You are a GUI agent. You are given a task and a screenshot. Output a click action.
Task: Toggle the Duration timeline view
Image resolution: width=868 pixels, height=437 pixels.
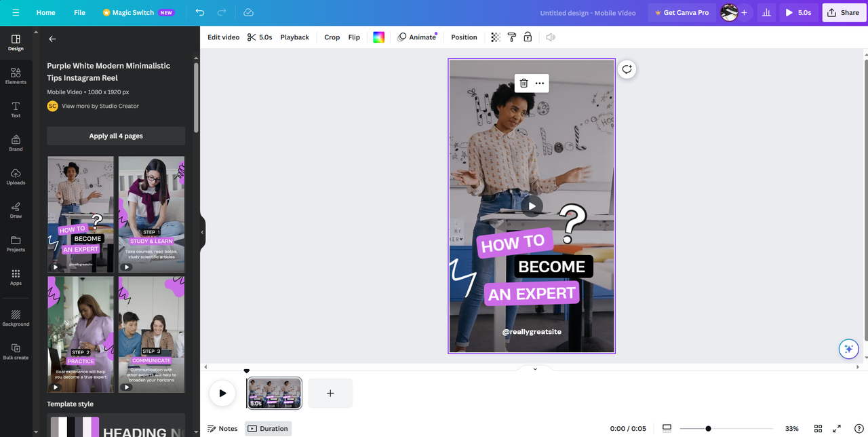point(268,429)
